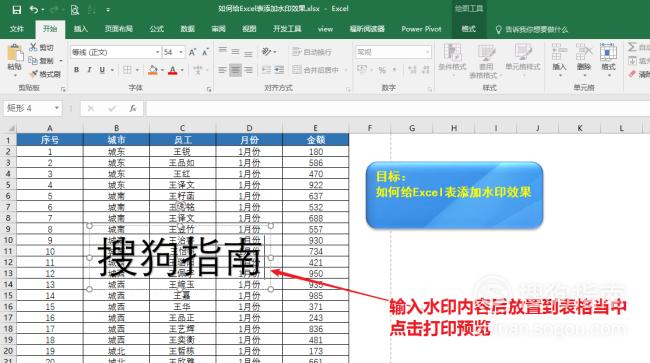Apply percent style
This screenshot has height=363, width=650.
coord(382,70)
